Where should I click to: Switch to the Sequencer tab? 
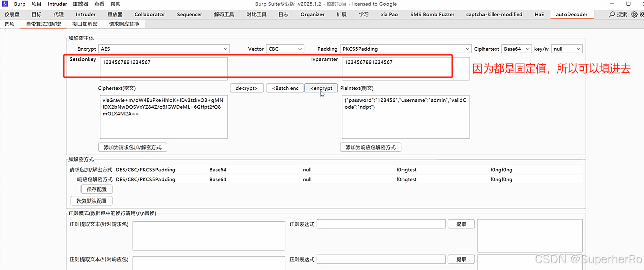[190, 15]
